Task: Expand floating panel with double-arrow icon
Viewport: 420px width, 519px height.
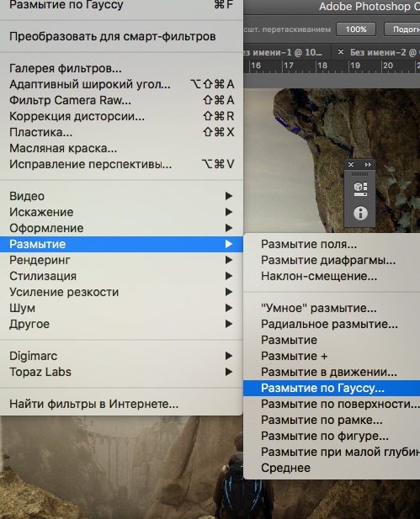Action: [368, 165]
